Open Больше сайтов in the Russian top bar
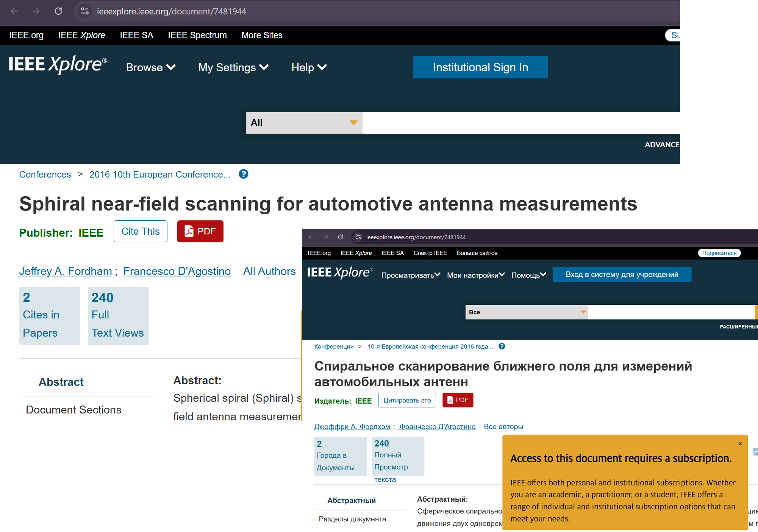Viewport: 758px width, 532px height. point(477,253)
